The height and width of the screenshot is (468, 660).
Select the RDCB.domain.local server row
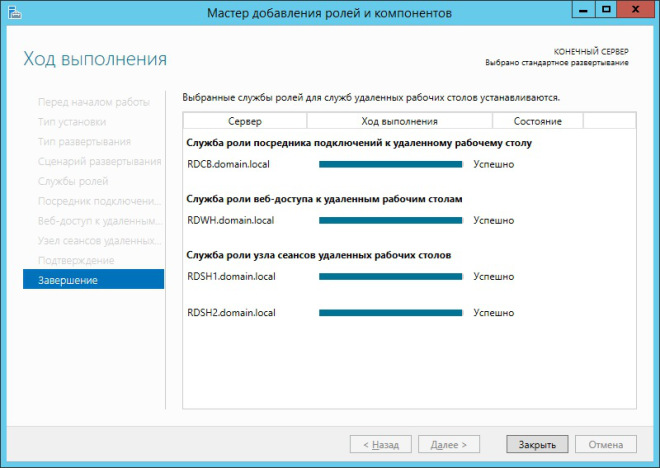point(229,164)
